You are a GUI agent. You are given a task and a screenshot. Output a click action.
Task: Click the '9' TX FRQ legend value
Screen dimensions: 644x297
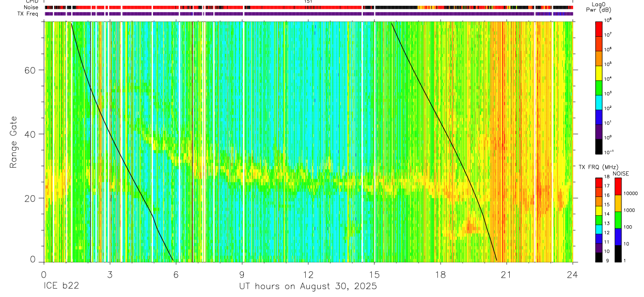coord(606,260)
